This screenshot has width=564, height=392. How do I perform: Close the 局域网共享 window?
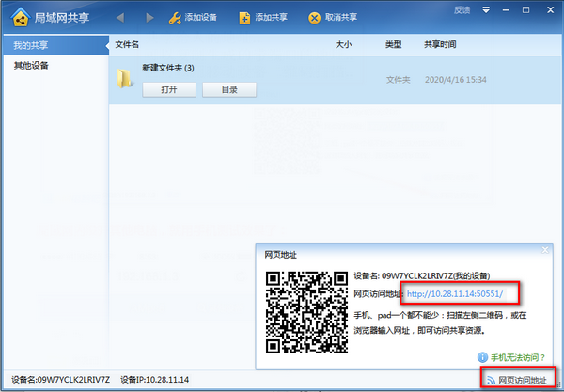click(x=550, y=10)
